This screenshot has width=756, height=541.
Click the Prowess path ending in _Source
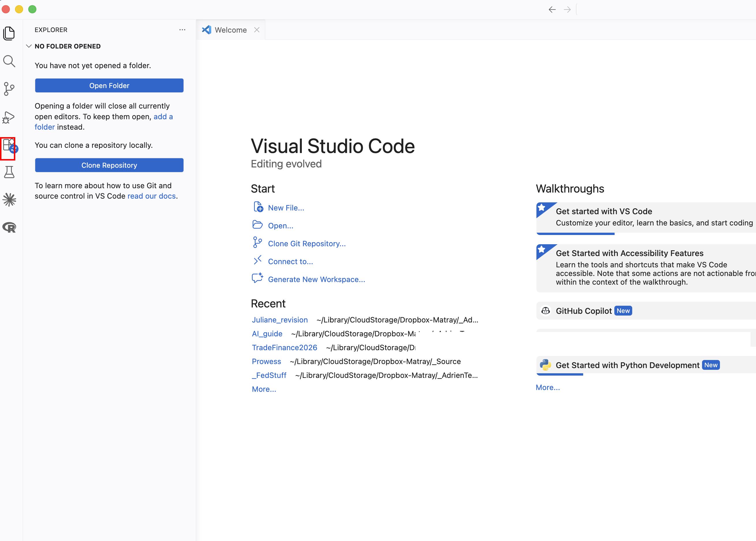(375, 361)
